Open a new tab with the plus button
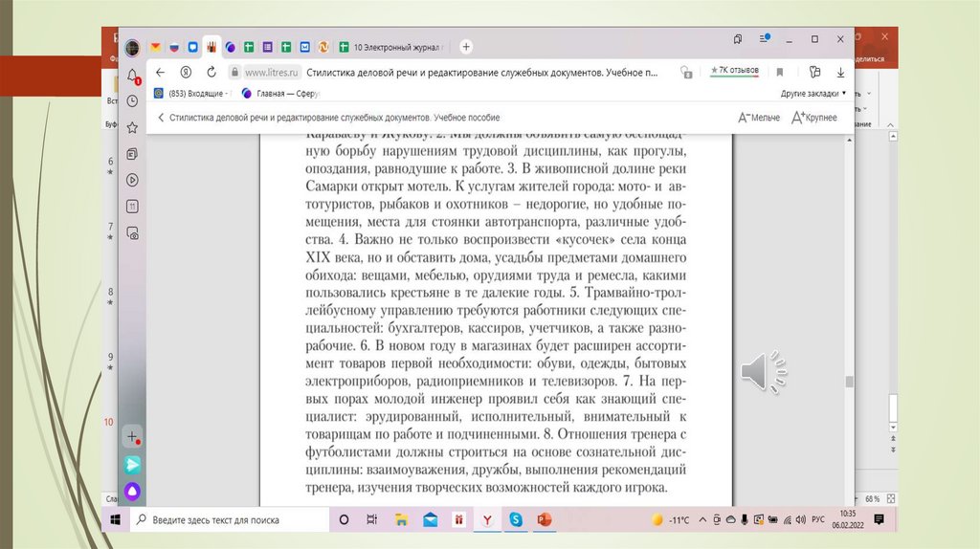Image resolution: width=980 pixels, height=549 pixels. (x=466, y=46)
